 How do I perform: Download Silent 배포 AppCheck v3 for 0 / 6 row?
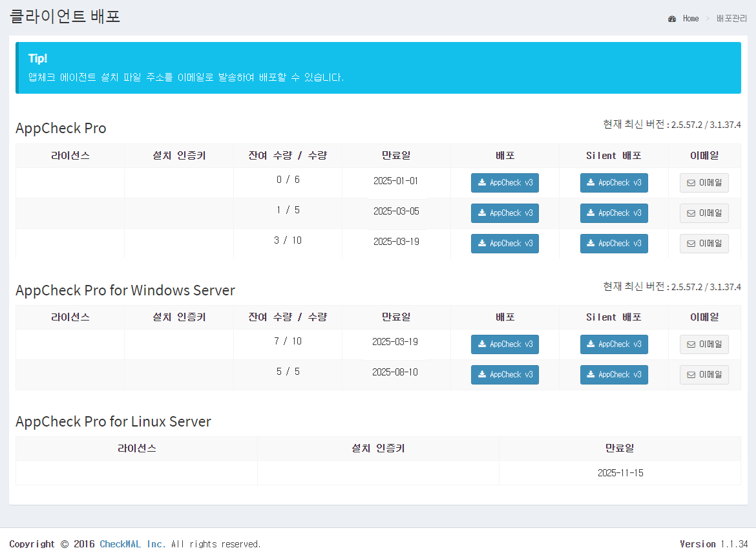pyautogui.click(x=614, y=183)
